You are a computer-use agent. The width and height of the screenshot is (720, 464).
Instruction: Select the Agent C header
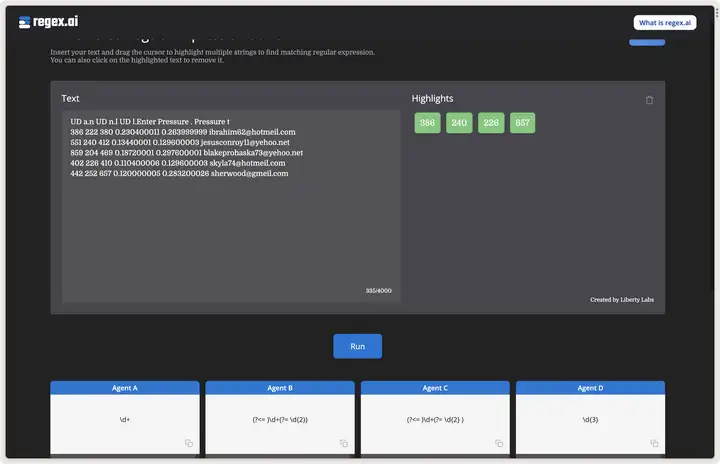point(435,388)
